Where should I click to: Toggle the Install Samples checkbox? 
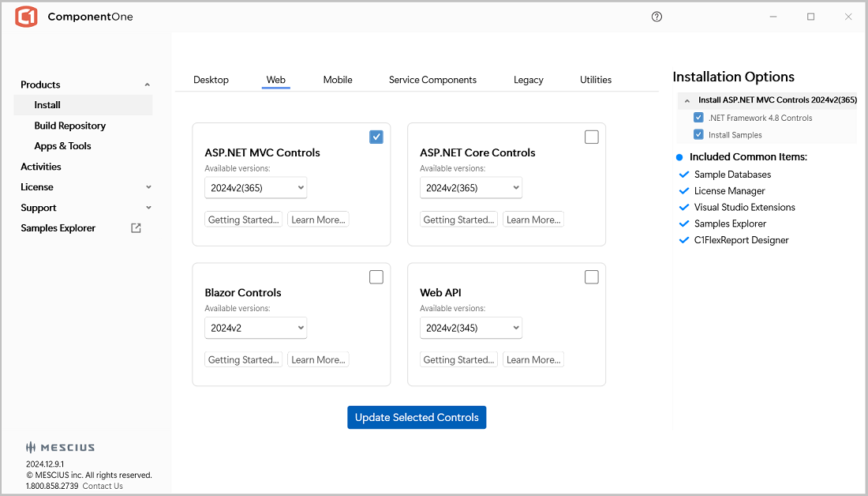point(698,134)
